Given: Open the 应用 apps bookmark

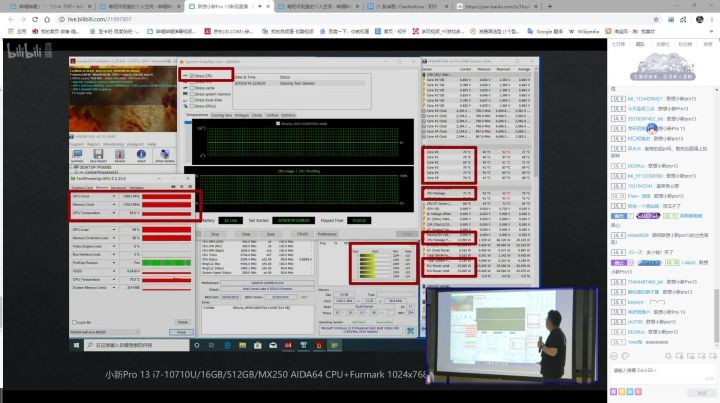Looking at the screenshot, I should pyautogui.click(x=17, y=31).
